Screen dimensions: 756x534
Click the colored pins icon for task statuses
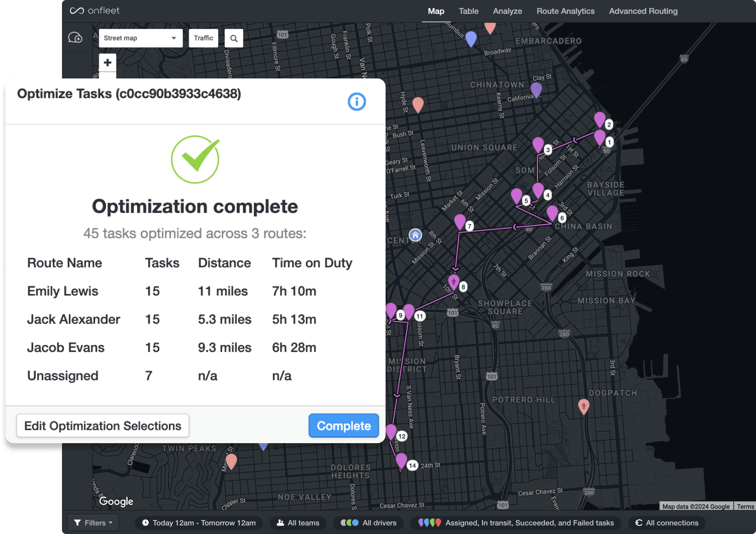(x=430, y=523)
